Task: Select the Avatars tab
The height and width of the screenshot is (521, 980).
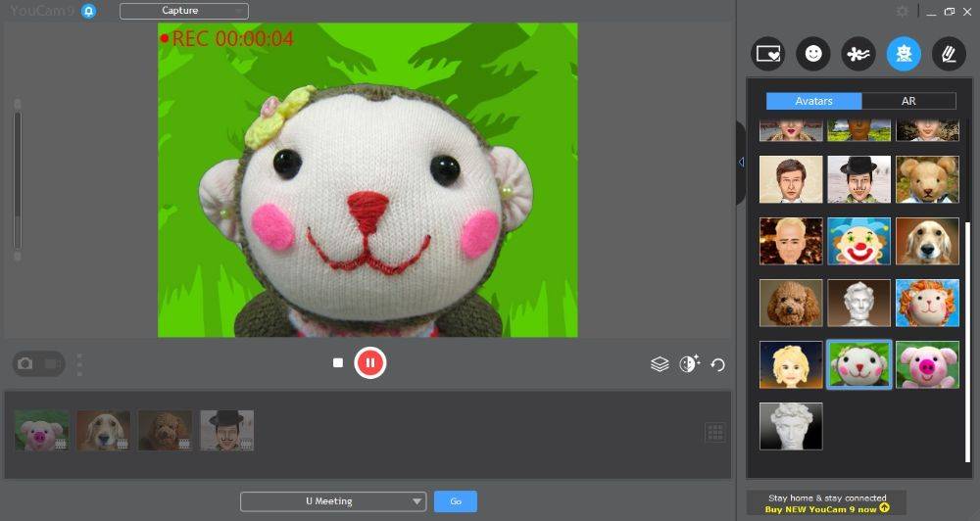Action: coord(813,101)
